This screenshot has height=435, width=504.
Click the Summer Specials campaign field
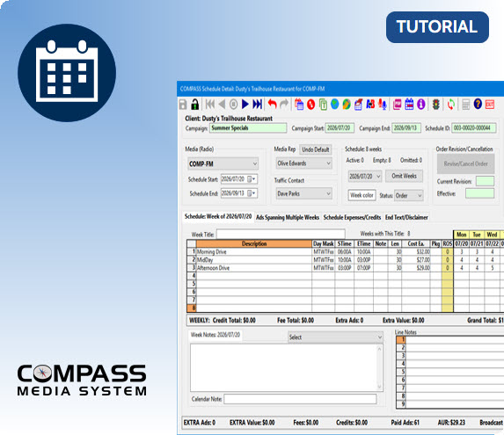248,127
